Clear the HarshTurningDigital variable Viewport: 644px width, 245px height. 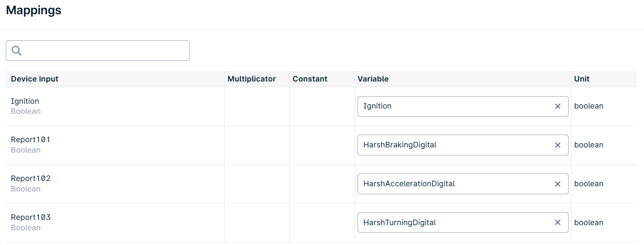tap(558, 223)
